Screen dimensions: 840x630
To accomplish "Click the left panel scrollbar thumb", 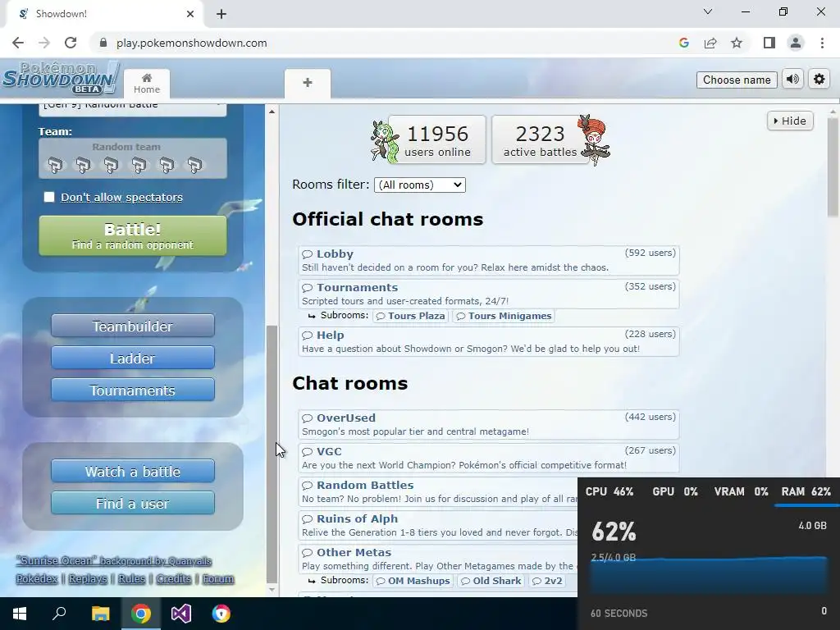I will (x=272, y=454).
